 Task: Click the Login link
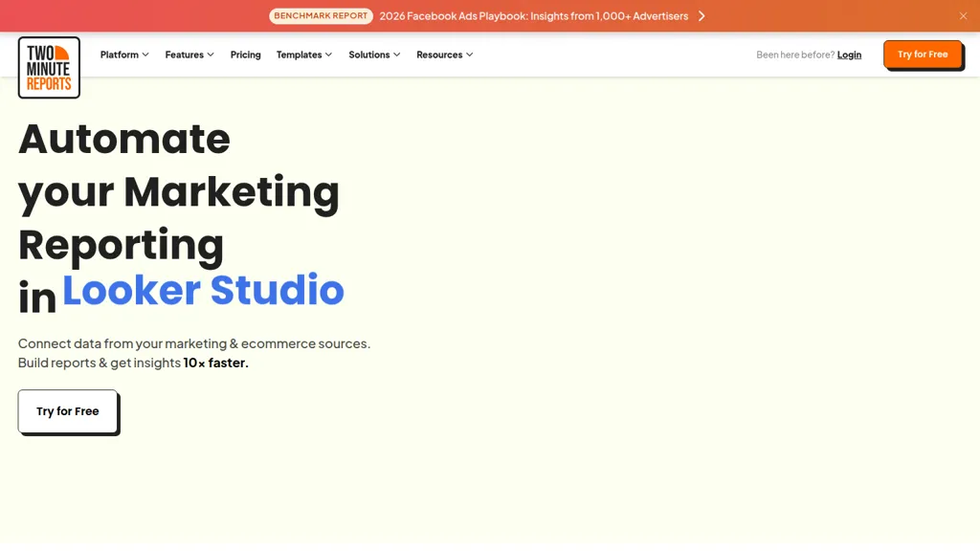coord(849,55)
